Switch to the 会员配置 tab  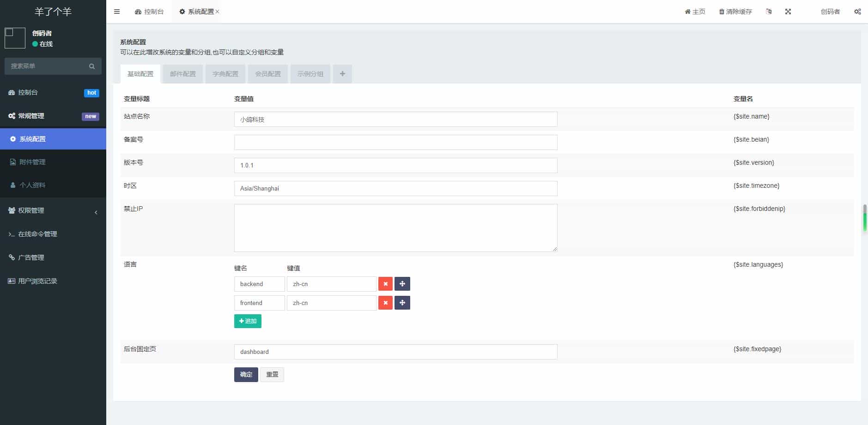(268, 74)
